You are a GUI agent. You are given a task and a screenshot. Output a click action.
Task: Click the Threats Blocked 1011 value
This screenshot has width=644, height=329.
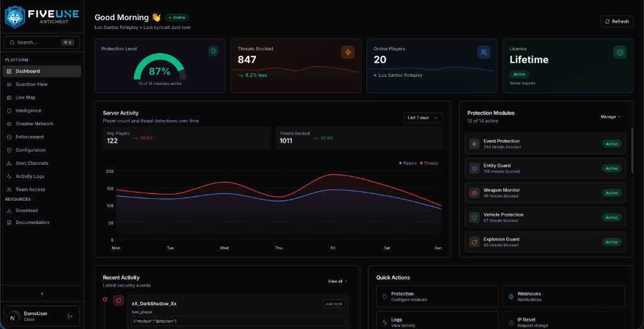pyautogui.click(x=287, y=140)
